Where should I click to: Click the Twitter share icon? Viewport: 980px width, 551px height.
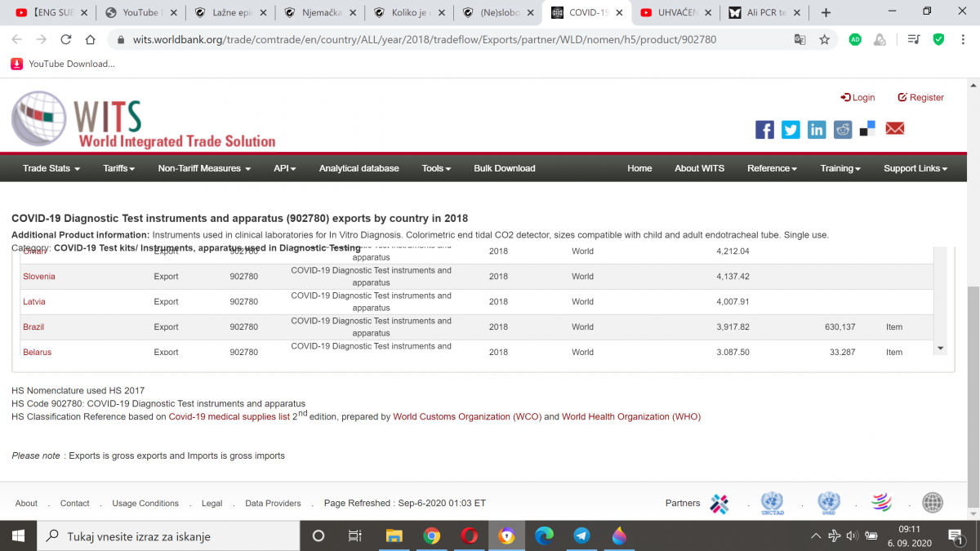click(791, 130)
